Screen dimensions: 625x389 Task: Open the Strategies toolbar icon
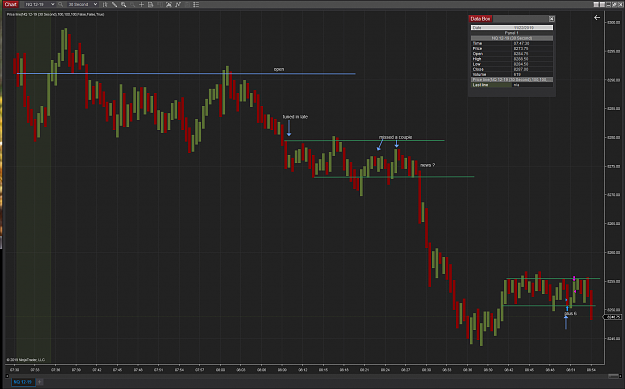pos(178,4)
